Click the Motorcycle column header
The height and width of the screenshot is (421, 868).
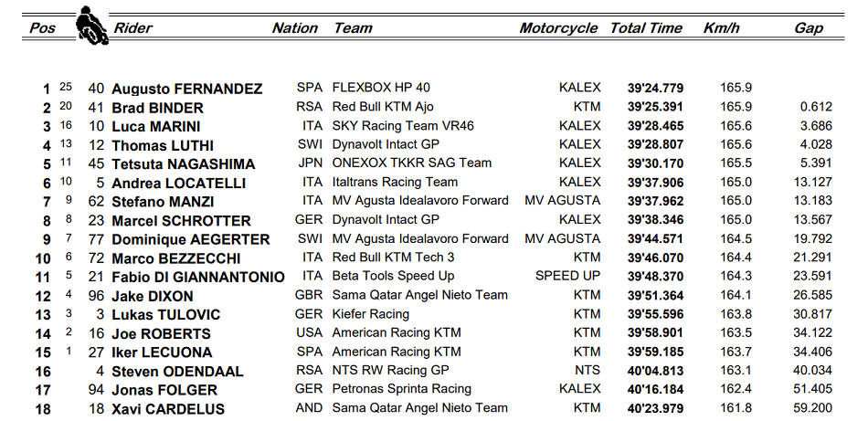(x=558, y=28)
